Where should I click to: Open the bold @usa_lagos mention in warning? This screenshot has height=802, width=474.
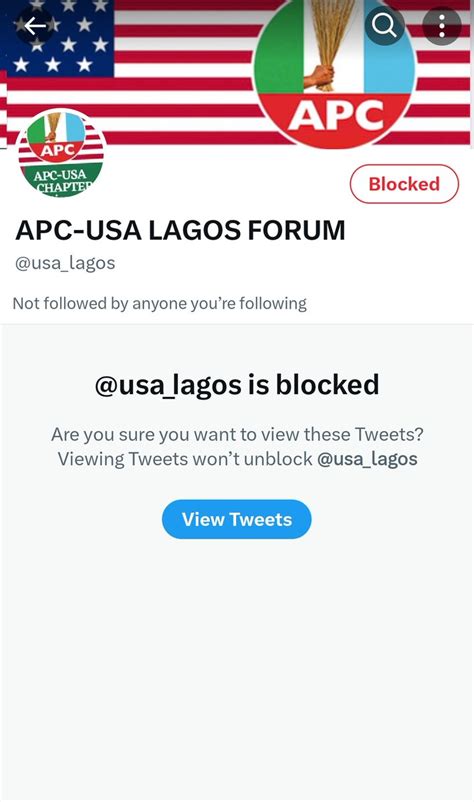[367, 459]
